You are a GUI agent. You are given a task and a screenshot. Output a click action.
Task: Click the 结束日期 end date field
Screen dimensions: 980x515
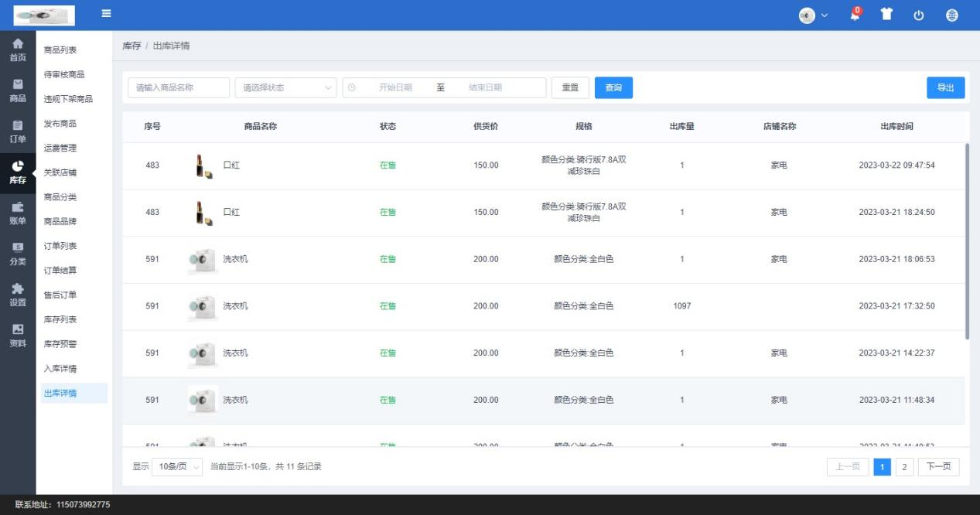click(485, 87)
